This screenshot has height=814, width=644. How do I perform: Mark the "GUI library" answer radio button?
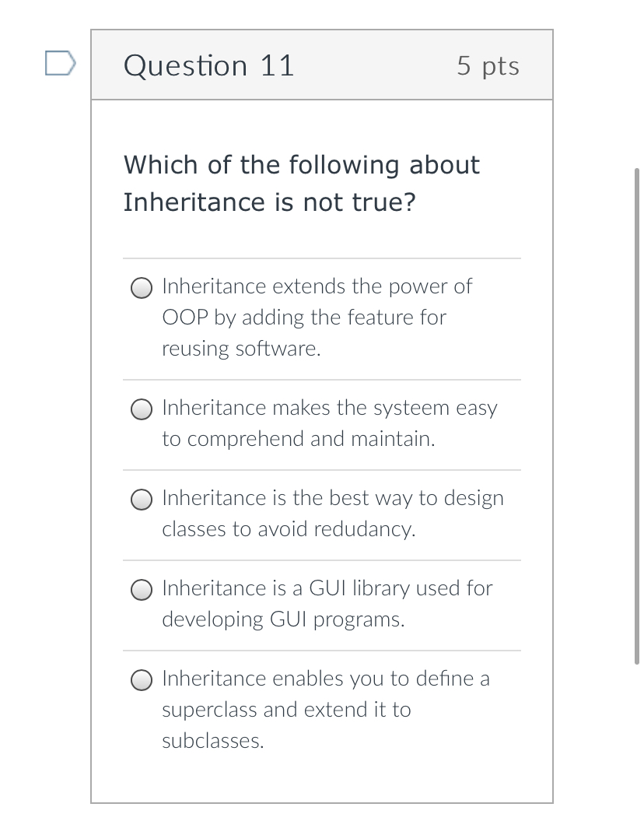click(x=141, y=590)
